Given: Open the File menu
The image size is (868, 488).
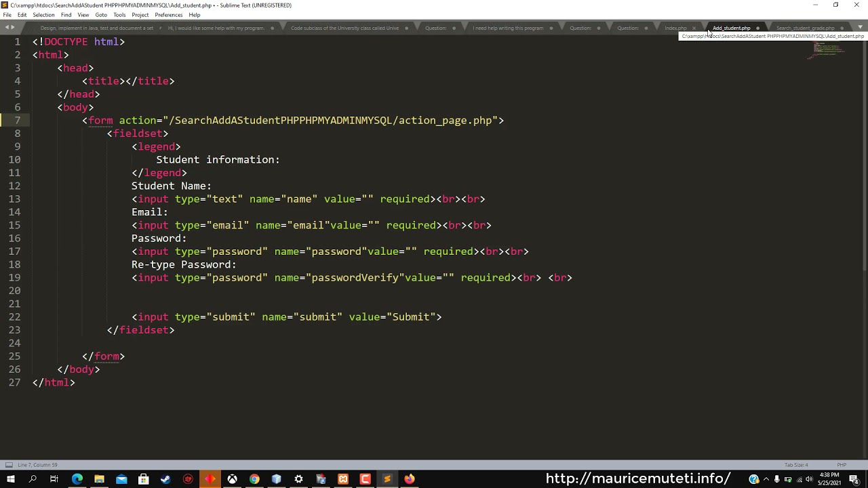Looking at the screenshot, I should pos(7,15).
